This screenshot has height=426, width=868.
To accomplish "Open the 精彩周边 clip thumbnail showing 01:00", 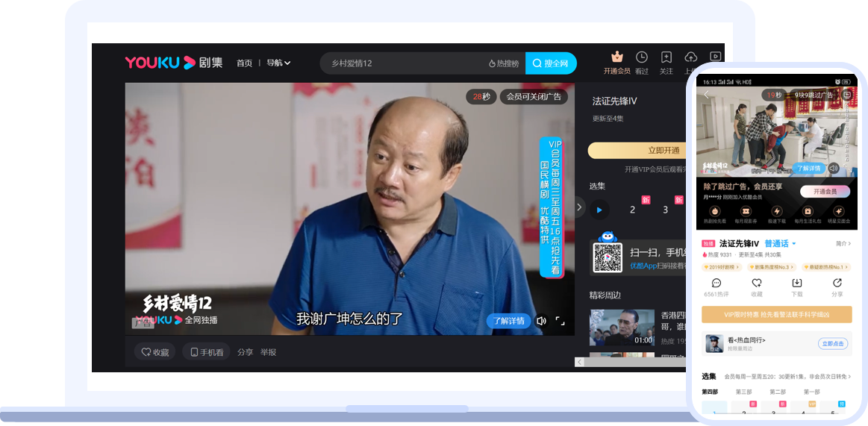I will point(622,328).
